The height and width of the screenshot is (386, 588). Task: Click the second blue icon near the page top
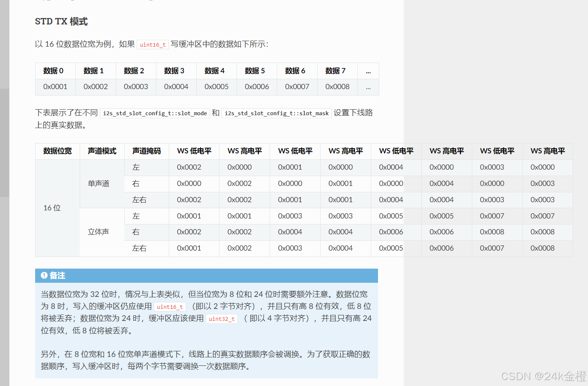click(x=48, y=1)
